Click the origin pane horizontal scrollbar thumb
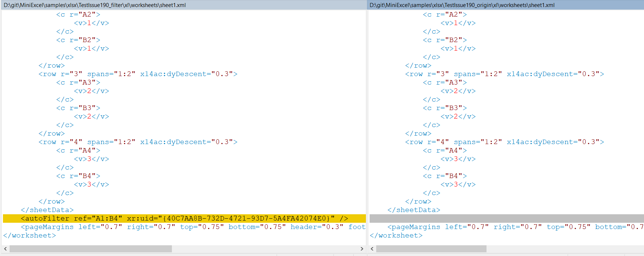The height and width of the screenshot is (256, 644). [x=431, y=249]
